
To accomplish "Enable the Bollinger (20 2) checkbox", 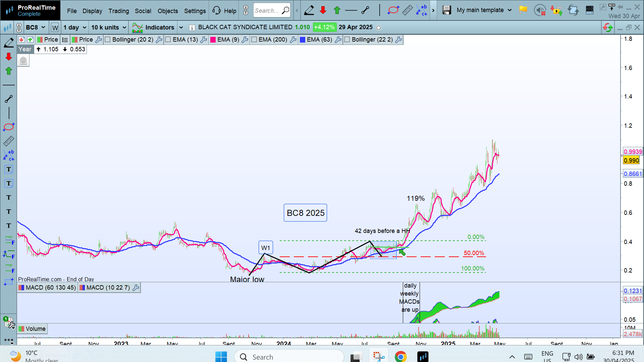I will click(x=108, y=40).
